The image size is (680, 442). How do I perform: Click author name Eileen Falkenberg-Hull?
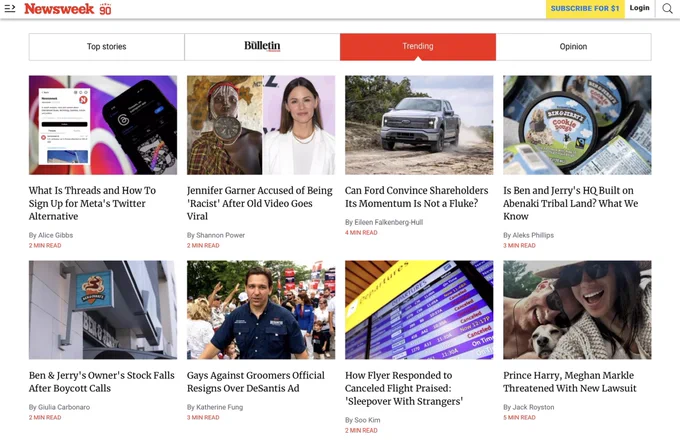tap(389, 222)
